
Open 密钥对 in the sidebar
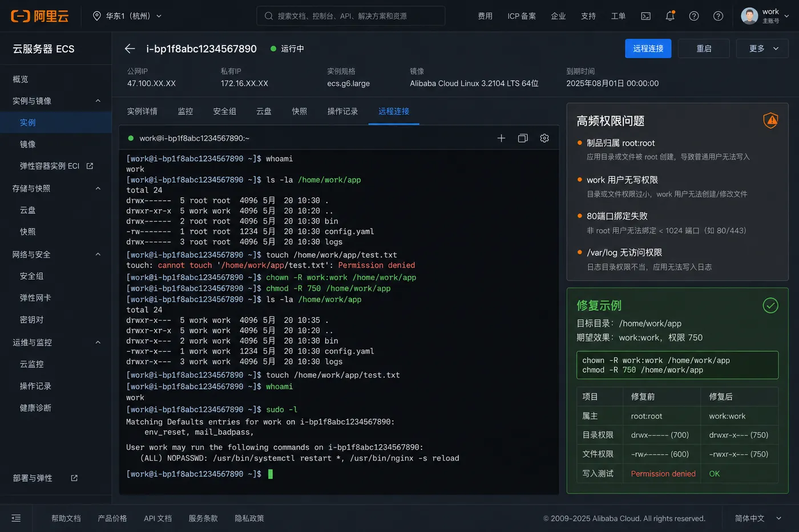pos(32,319)
